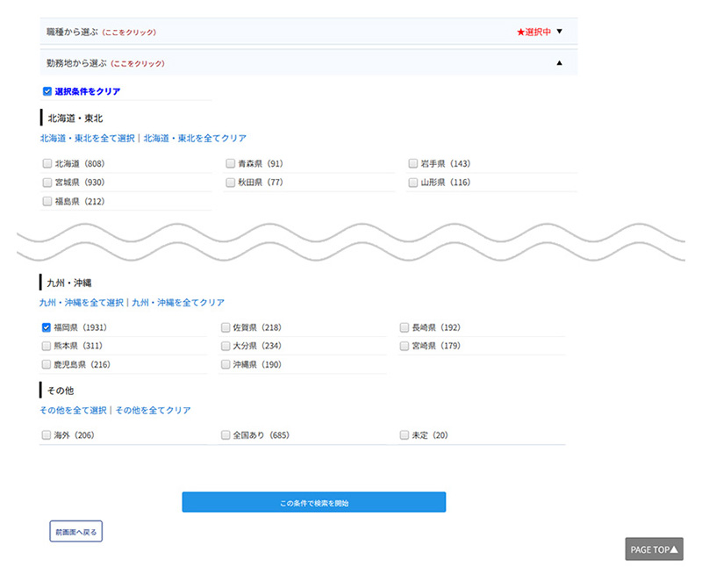Image resolution: width=702 pixels, height=588 pixels.
Task: Tick the 岩手県 (143) checkbox
Action: click(x=413, y=163)
